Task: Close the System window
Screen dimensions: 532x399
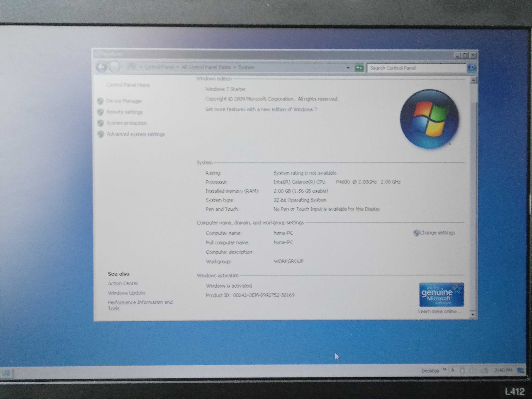Action: (x=473, y=56)
